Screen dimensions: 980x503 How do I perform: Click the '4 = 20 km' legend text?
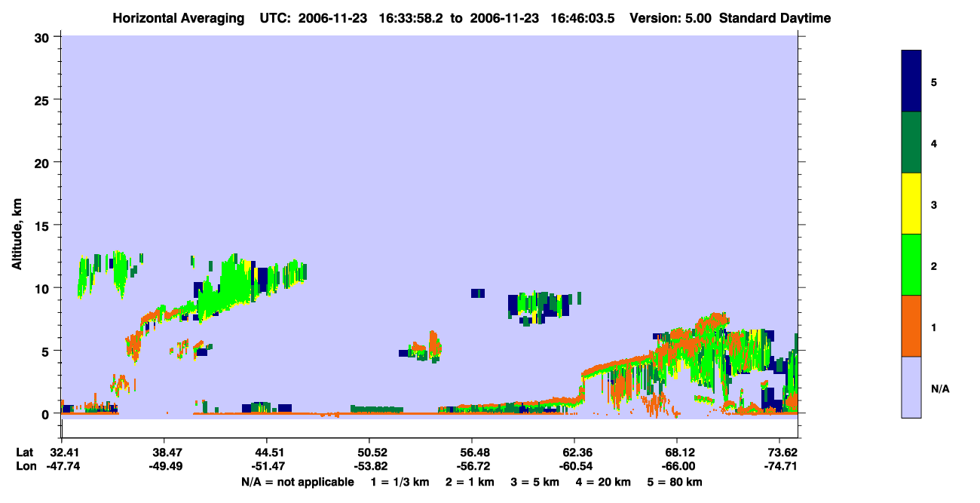point(603,482)
